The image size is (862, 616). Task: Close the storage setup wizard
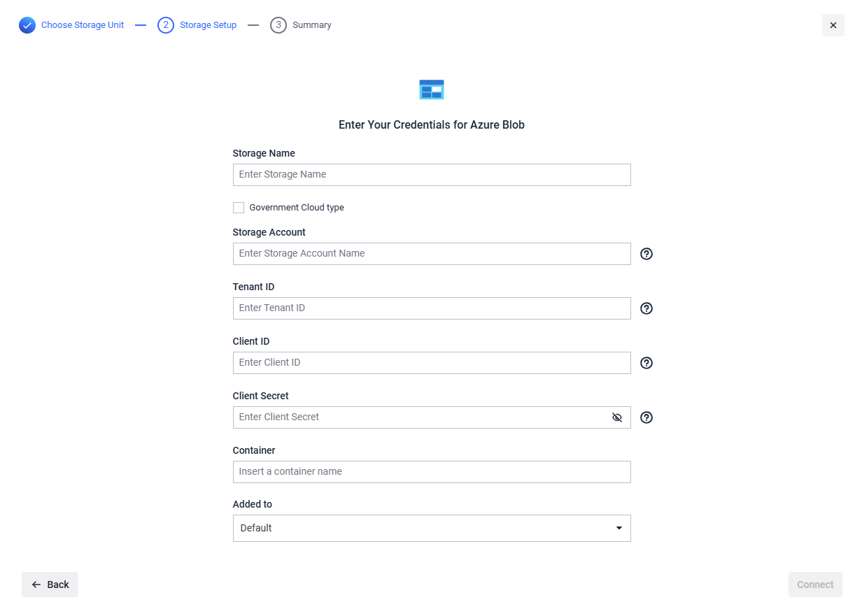833,25
